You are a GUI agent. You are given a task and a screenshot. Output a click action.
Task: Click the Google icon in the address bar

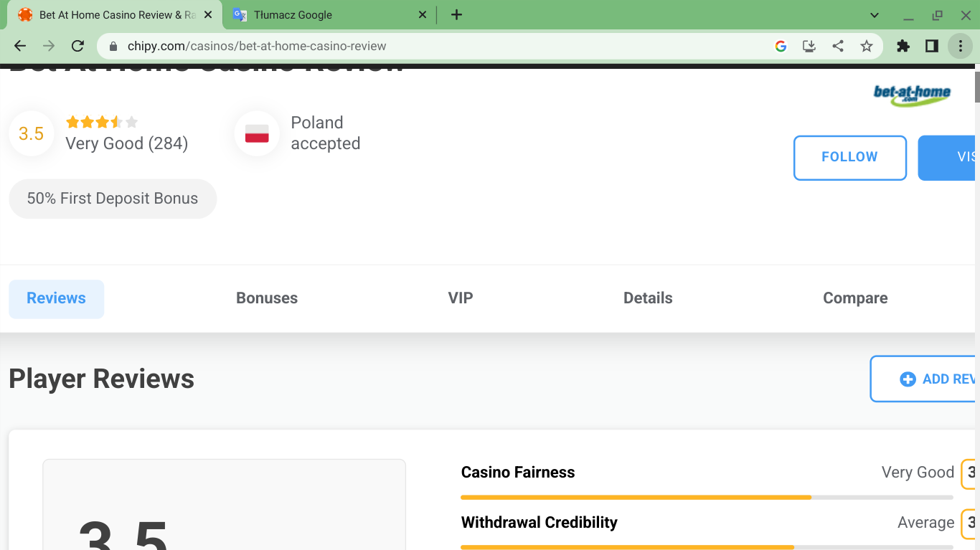(781, 46)
